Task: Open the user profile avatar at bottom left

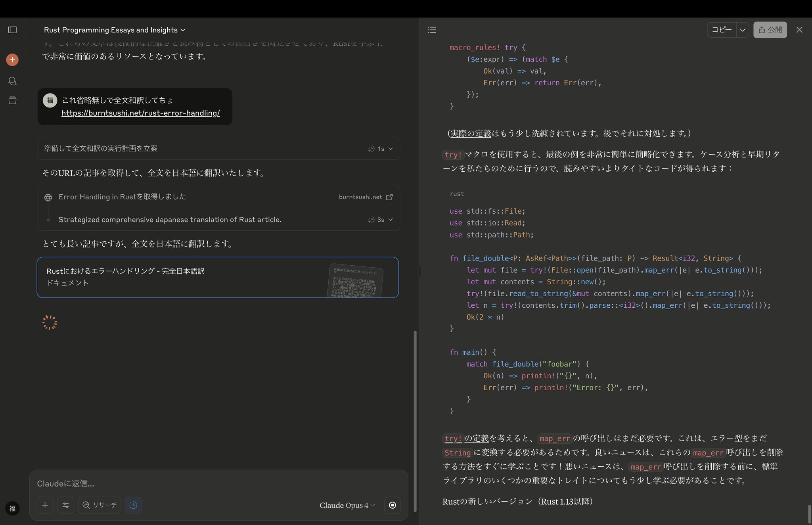Action: pyautogui.click(x=12, y=508)
